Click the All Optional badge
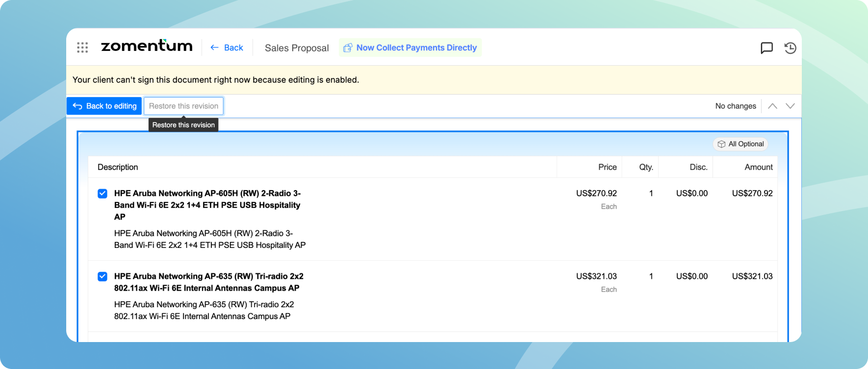 click(740, 144)
